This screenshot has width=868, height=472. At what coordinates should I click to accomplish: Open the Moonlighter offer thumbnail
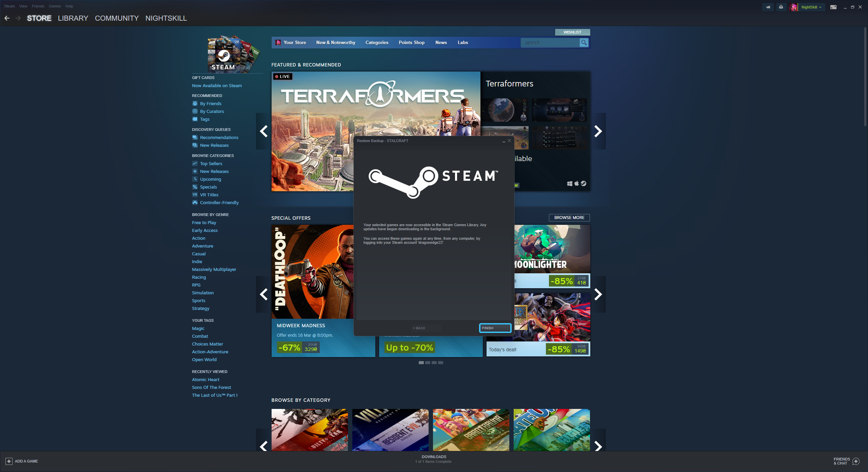tap(552, 249)
